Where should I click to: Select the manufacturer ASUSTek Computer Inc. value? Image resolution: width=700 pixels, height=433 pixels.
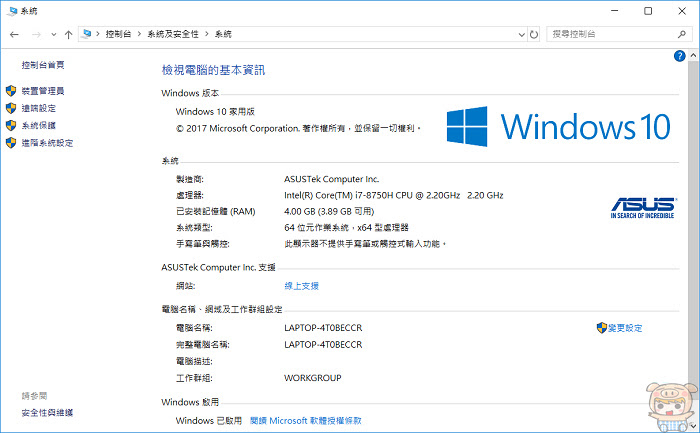pyautogui.click(x=331, y=179)
